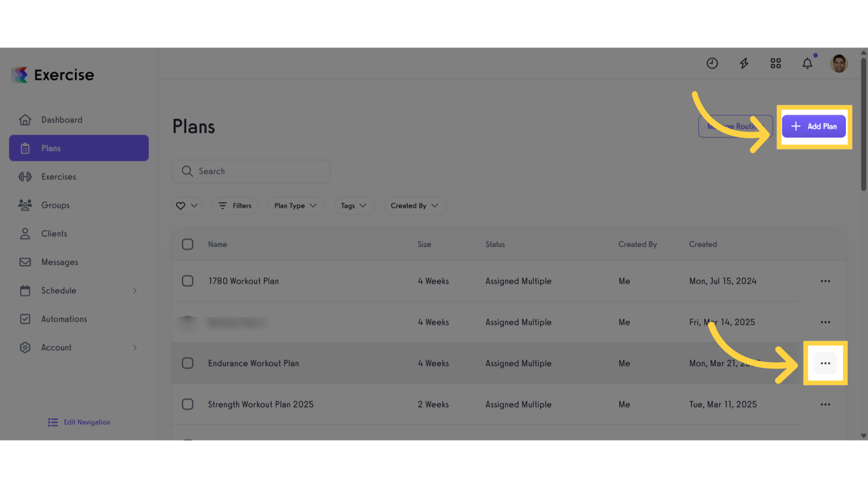The width and height of the screenshot is (868, 488).
Task: Select all plans via header checkbox
Action: click(187, 244)
